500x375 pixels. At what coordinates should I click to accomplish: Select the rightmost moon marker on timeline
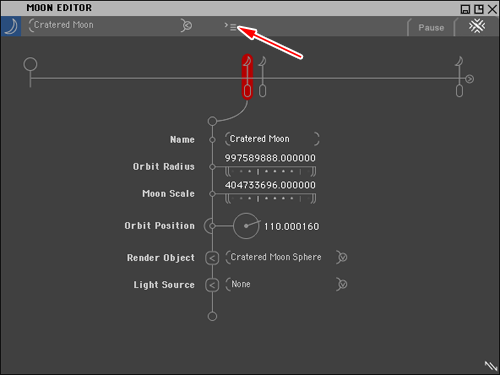pyautogui.click(x=459, y=77)
